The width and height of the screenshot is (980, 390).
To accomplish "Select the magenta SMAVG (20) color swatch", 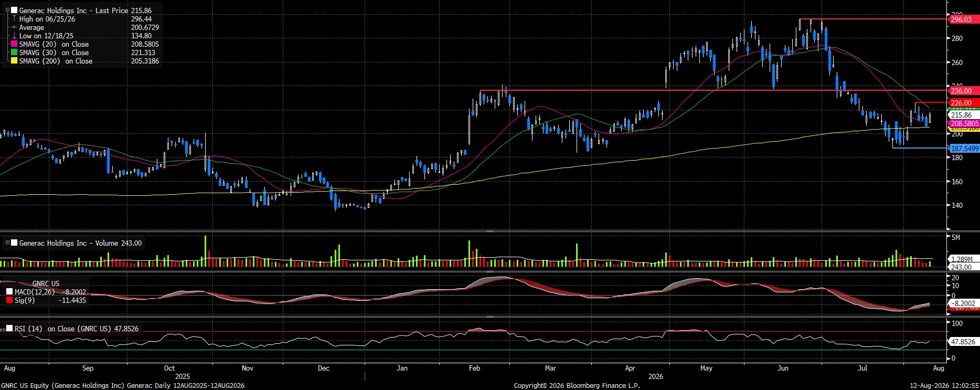I will tap(14, 44).
